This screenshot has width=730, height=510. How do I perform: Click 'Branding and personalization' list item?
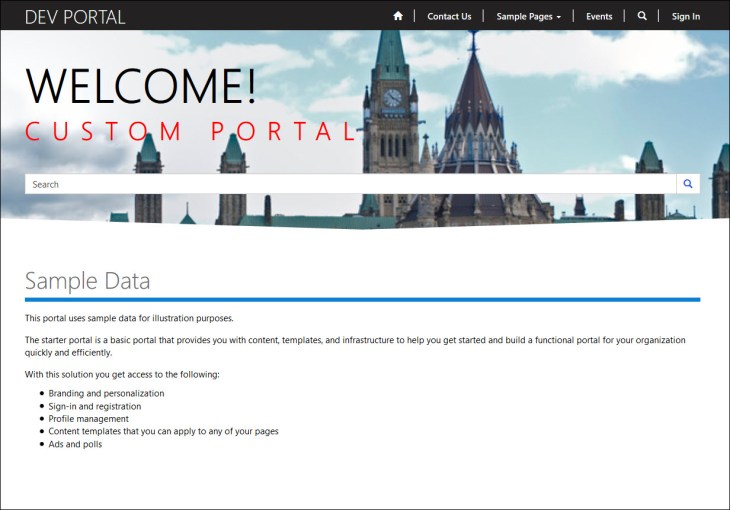[x=106, y=393]
